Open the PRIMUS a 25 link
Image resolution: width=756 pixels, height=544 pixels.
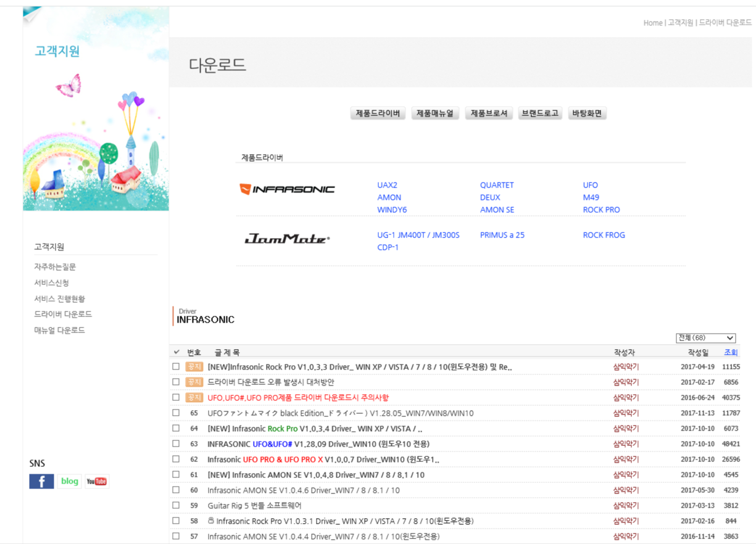coord(502,235)
